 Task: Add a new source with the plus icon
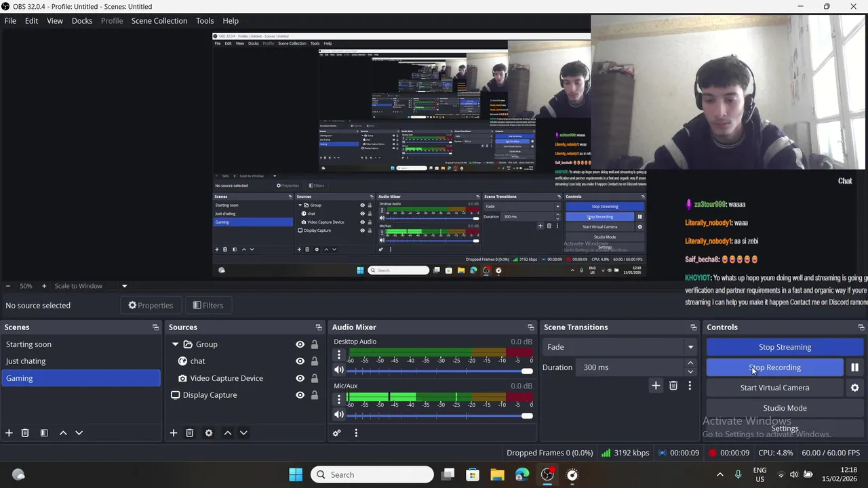(173, 433)
